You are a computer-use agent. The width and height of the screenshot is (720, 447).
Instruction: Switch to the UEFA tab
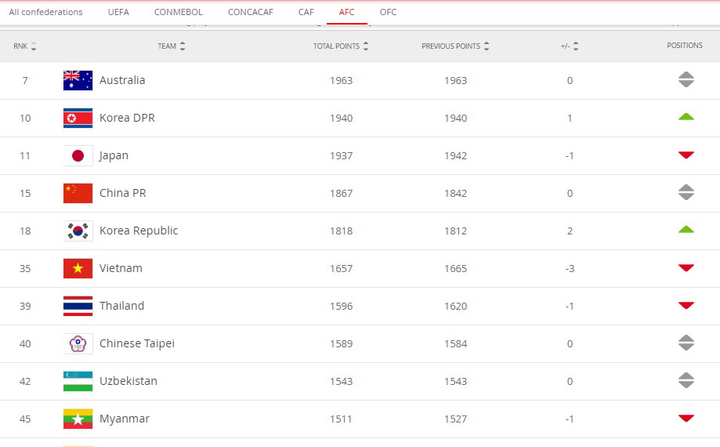pos(118,12)
